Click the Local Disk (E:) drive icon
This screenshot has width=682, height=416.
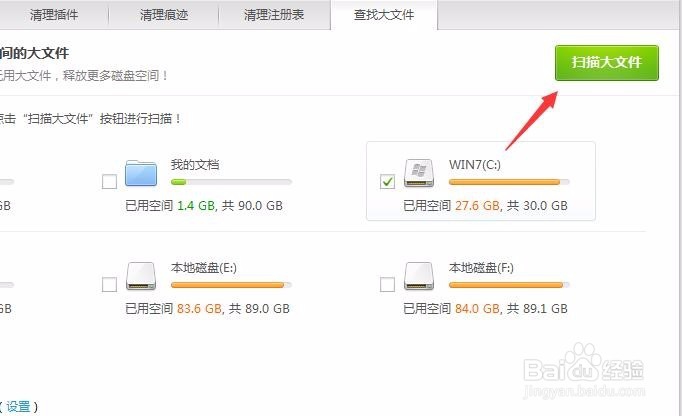coord(141,276)
